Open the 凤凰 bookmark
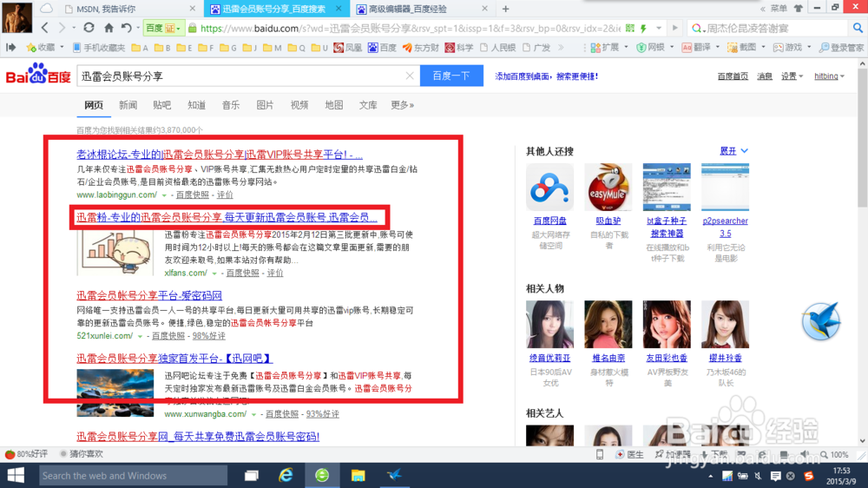 coord(348,48)
